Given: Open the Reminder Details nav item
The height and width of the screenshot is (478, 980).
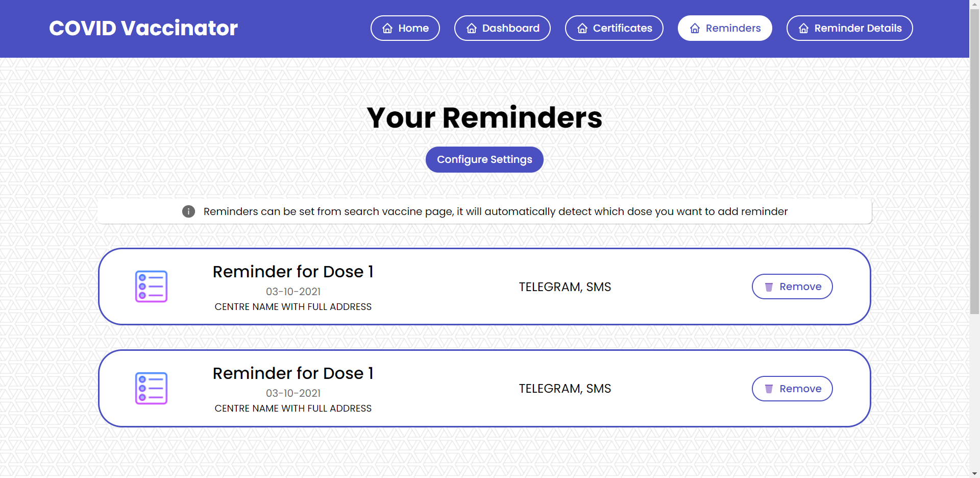Looking at the screenshot, I should click(849, 28).
